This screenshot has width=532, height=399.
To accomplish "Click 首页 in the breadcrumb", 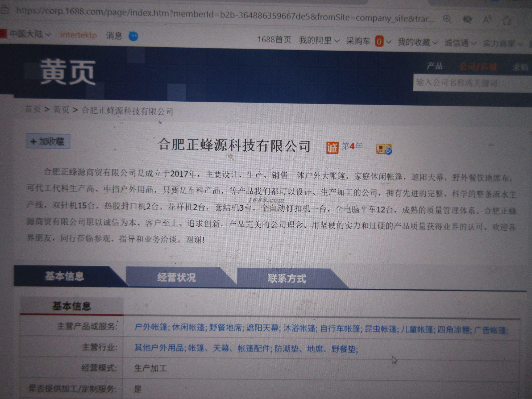I will pyautogui.click(x=33, y=109).
